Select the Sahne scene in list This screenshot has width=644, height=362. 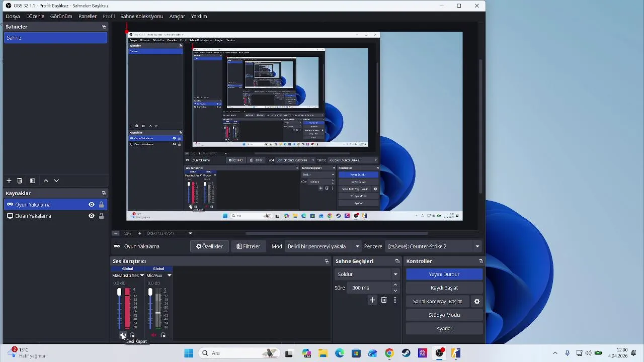pos(55,38)
